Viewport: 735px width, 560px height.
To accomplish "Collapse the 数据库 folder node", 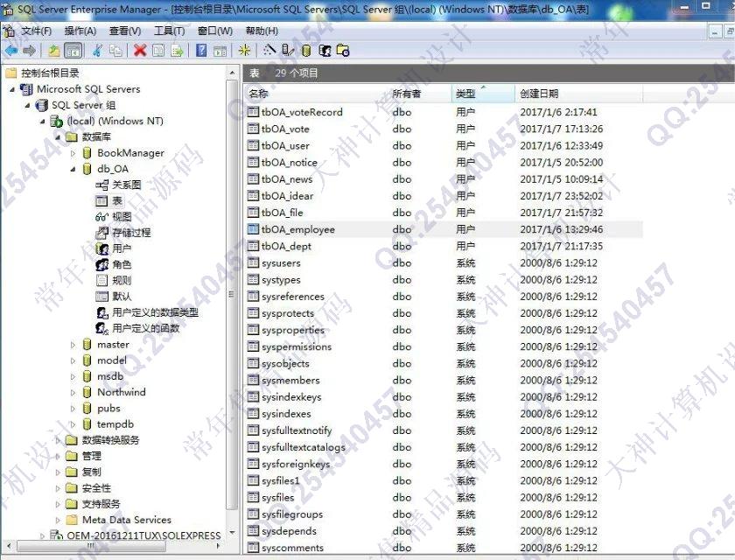I will pos(58,136).
